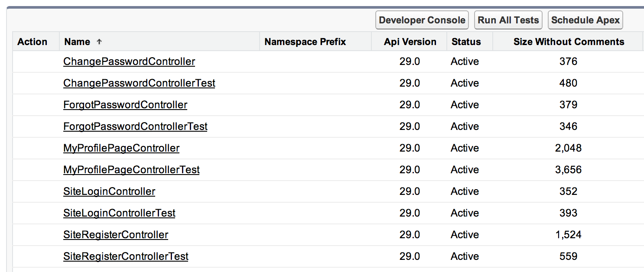Sort by Size Without Comments header
This screenshot has width=644, height=272.
point(569,42)
